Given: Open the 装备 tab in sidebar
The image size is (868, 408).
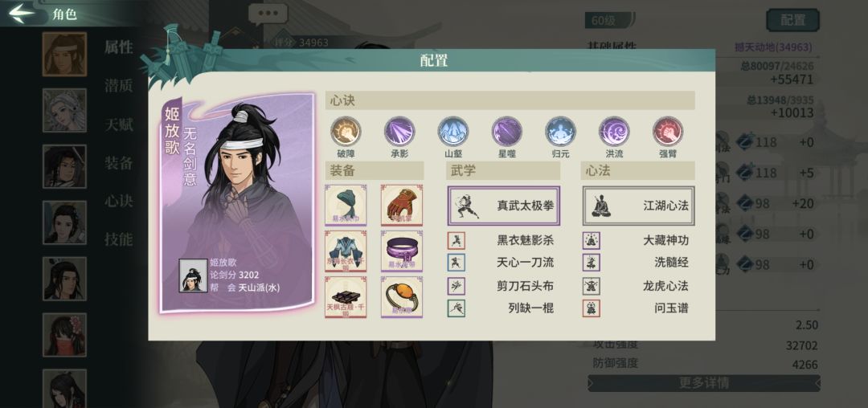Looking at the screenshot, I should click(118, 162).
